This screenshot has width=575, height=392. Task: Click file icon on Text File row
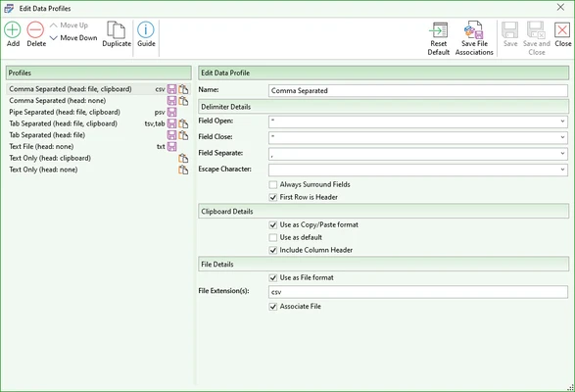pos(171,146)
